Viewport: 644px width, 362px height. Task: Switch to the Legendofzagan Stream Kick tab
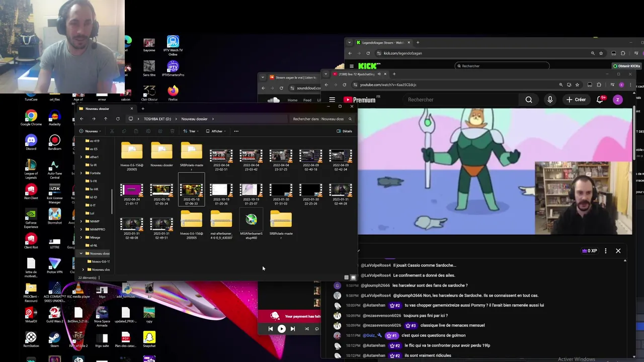[x=383, y=43]
